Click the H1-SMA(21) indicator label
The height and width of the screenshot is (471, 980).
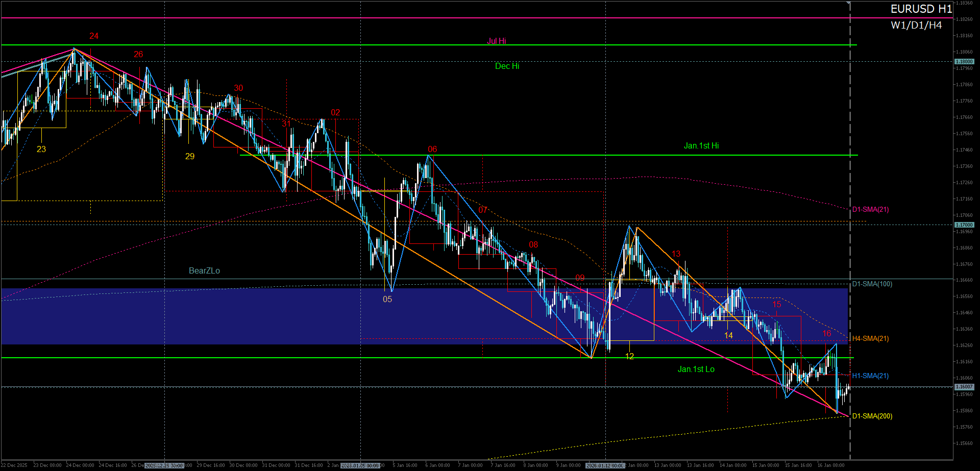point(870,376)
